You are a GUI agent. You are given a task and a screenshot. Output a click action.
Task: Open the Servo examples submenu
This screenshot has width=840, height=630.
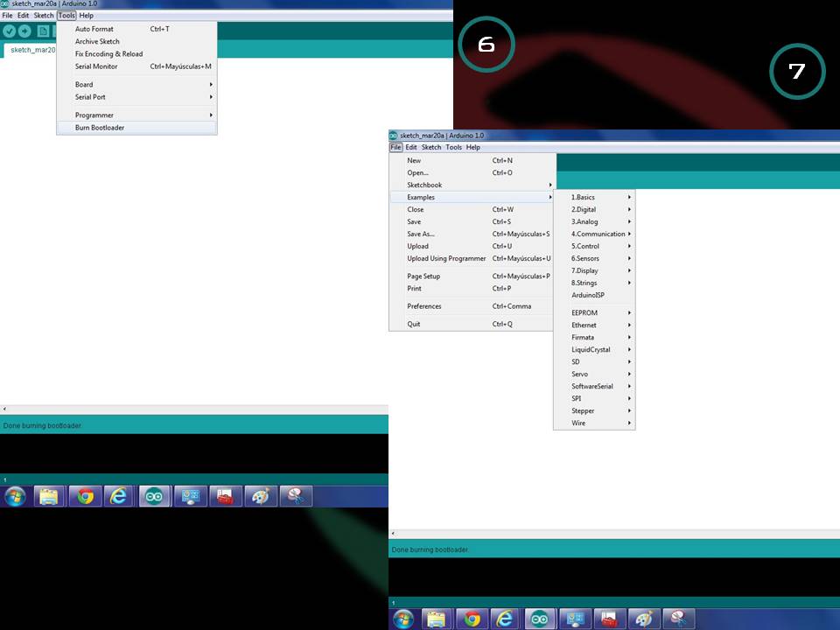594,374
